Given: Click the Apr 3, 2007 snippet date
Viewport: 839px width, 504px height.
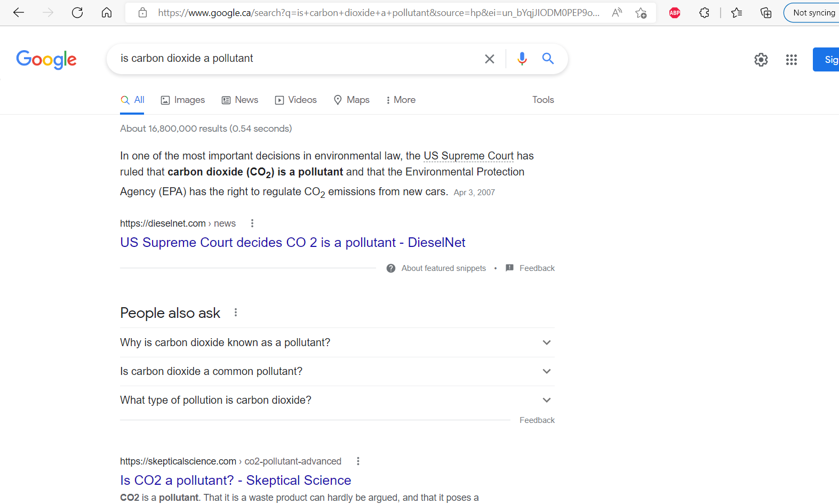Looking at the screenshot, I should (474, 193).
